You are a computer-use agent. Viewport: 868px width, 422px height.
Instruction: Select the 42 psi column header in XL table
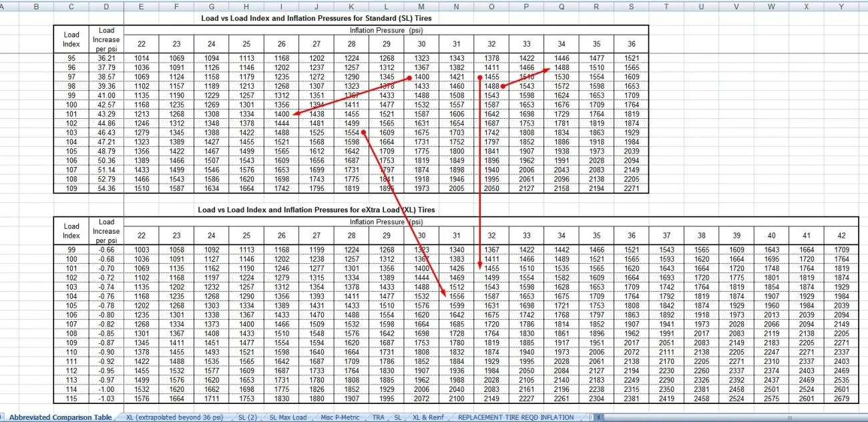[x=841, y=235]
